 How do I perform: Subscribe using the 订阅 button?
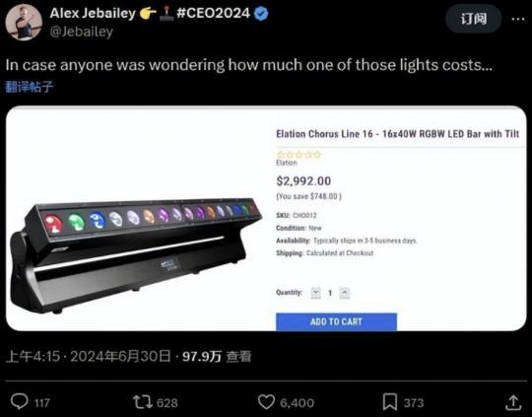coord(474,19)
